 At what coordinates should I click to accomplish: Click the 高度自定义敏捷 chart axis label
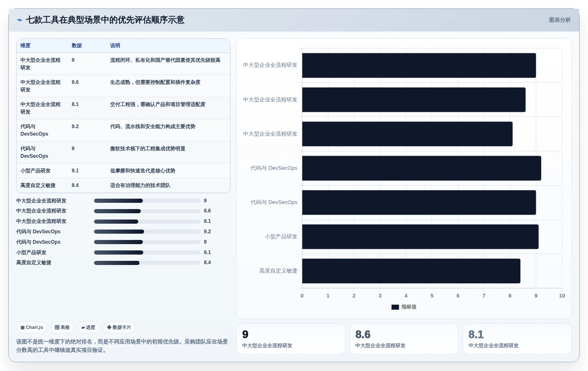[x=278, y=271]
